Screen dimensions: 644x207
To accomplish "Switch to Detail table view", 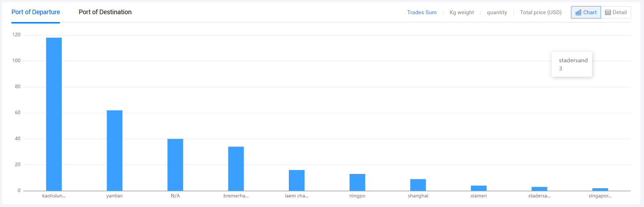I will click(616, 12).
